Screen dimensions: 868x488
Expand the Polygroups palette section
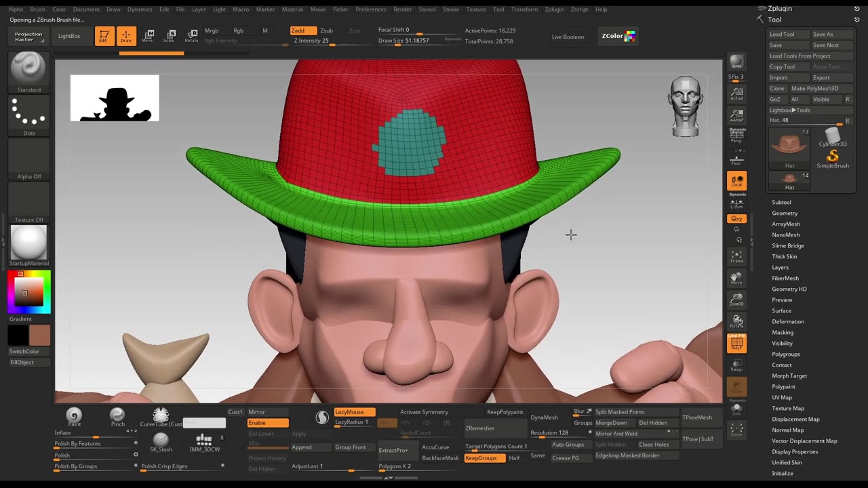pyautogui.click(x=786, y=354)
